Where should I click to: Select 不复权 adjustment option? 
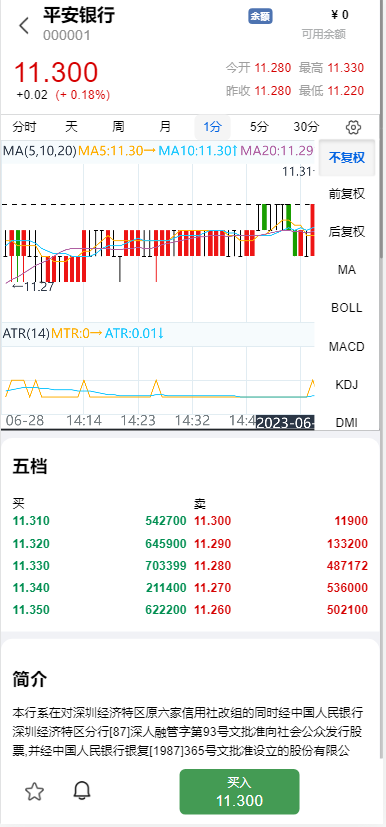click(x=347, y=158)
